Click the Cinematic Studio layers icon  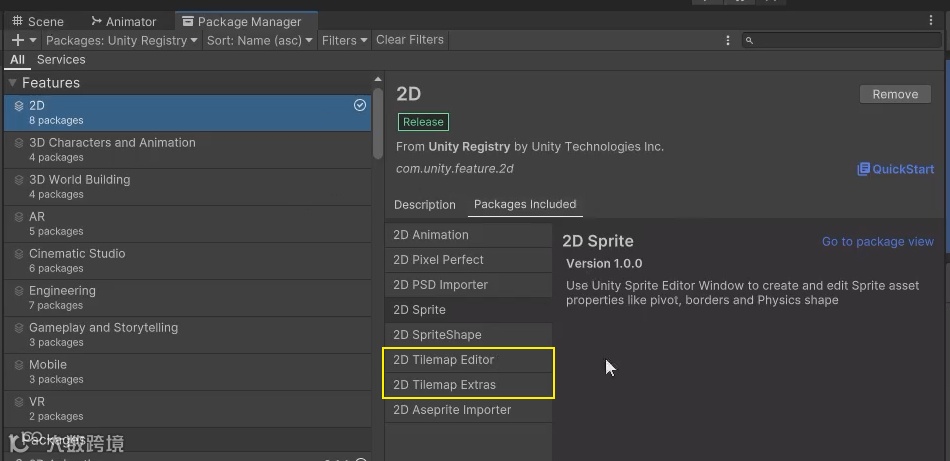19,254
